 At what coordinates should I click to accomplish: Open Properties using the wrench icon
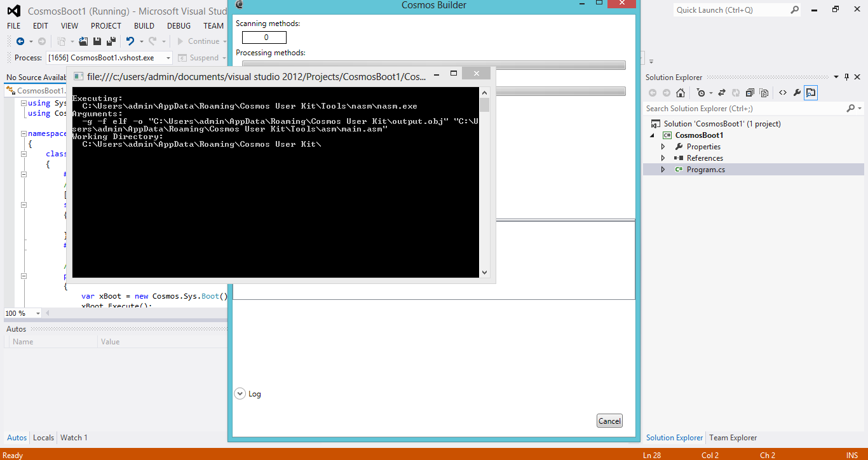(x=797, y=93)
